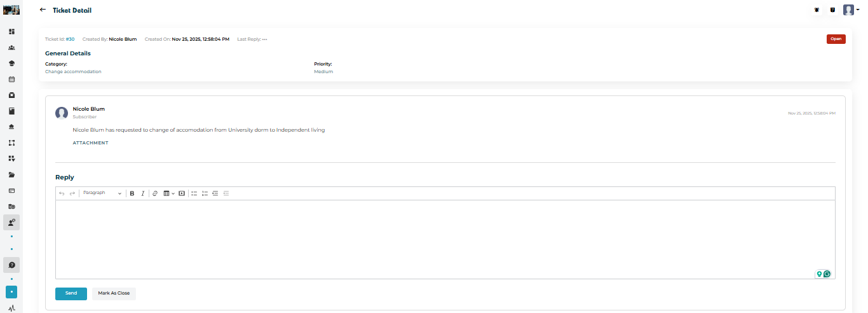Open the folder icon in the sidebar
Screen dimensions: 868x313
[x=11, y=174]
